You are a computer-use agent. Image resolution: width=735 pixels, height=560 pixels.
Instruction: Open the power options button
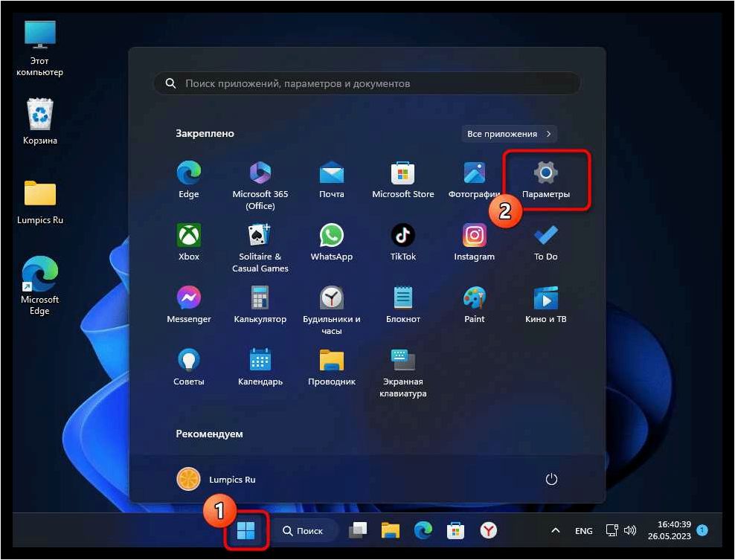[x=551, y=480]
